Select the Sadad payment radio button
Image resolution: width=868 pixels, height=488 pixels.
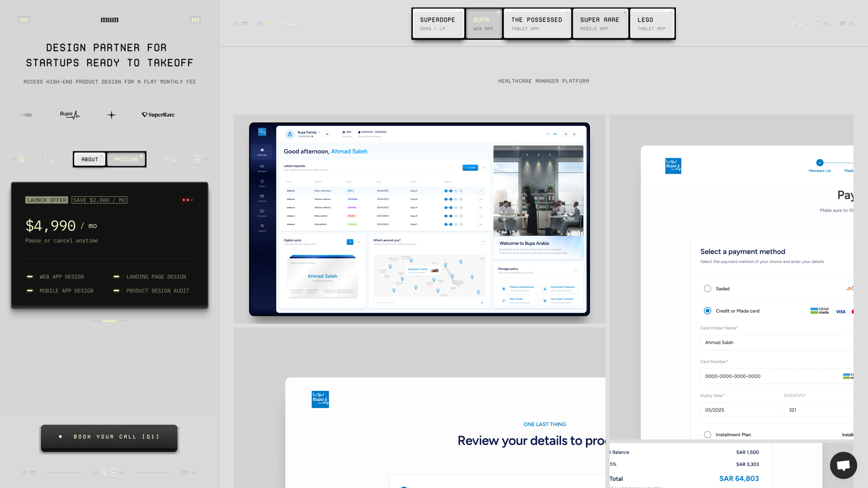[708, 288]
